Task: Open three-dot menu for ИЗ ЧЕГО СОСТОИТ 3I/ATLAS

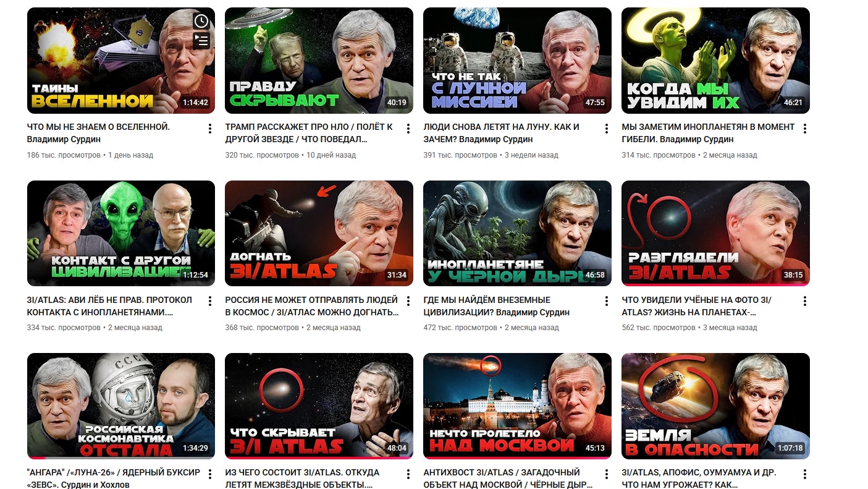Action: 408,474
